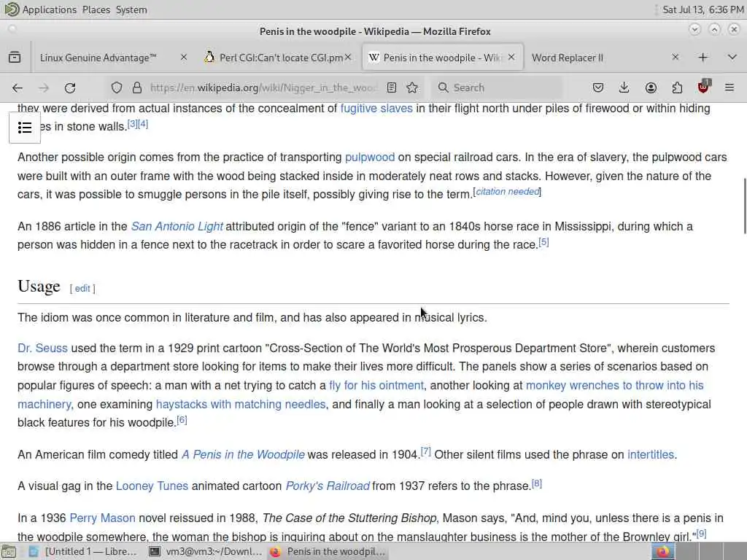The image size is (747, 560).
Task: Toggle Wikipedia table of contents button
Action: (x=25, y=128)
